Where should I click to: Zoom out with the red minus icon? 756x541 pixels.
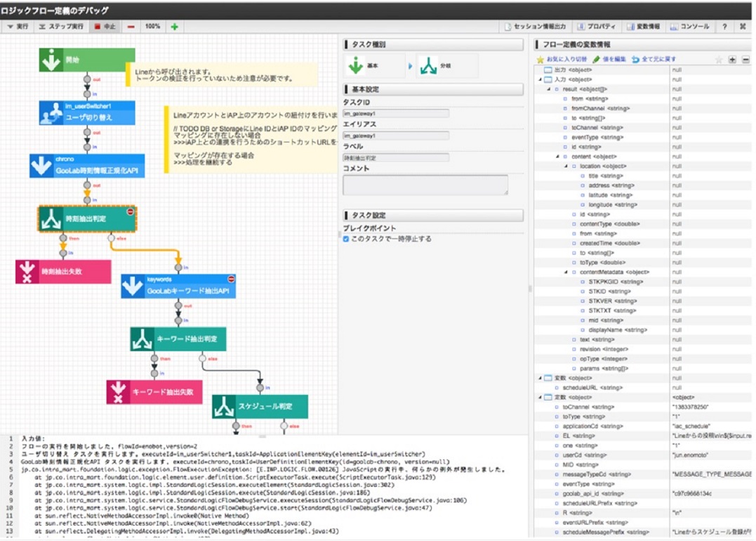click(131, 27)
